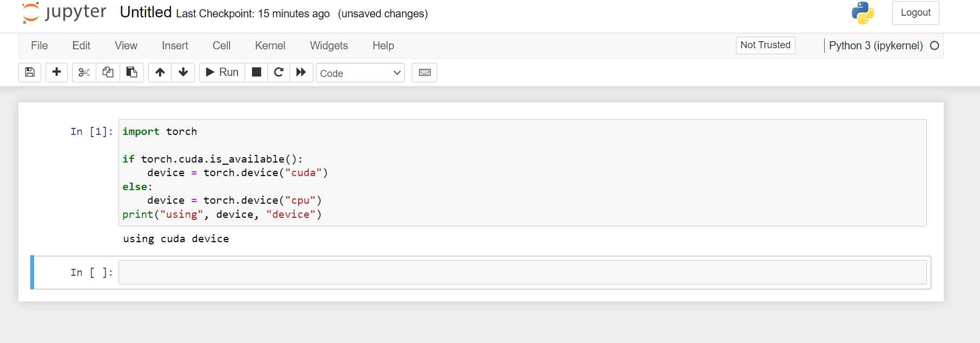This screenshot has height=343, width=980.
Task: Toggle the Not Trusted notebook button
Action: click(x=765, y=45)
